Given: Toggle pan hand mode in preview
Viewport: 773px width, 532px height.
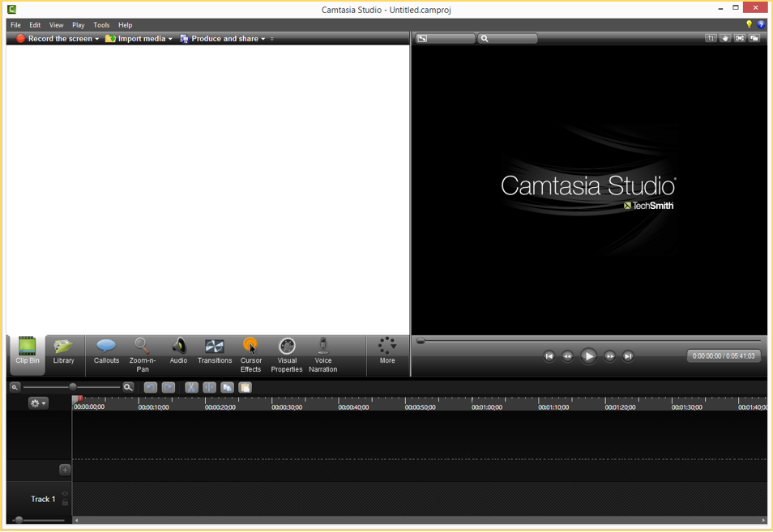Looking at the screenshot, I should click(725, 38).
